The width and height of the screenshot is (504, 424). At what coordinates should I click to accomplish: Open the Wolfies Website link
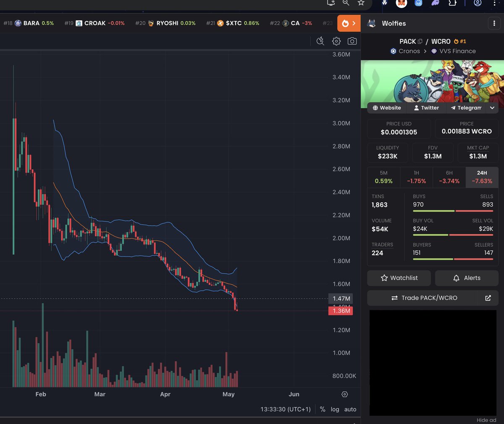[386, 108]
